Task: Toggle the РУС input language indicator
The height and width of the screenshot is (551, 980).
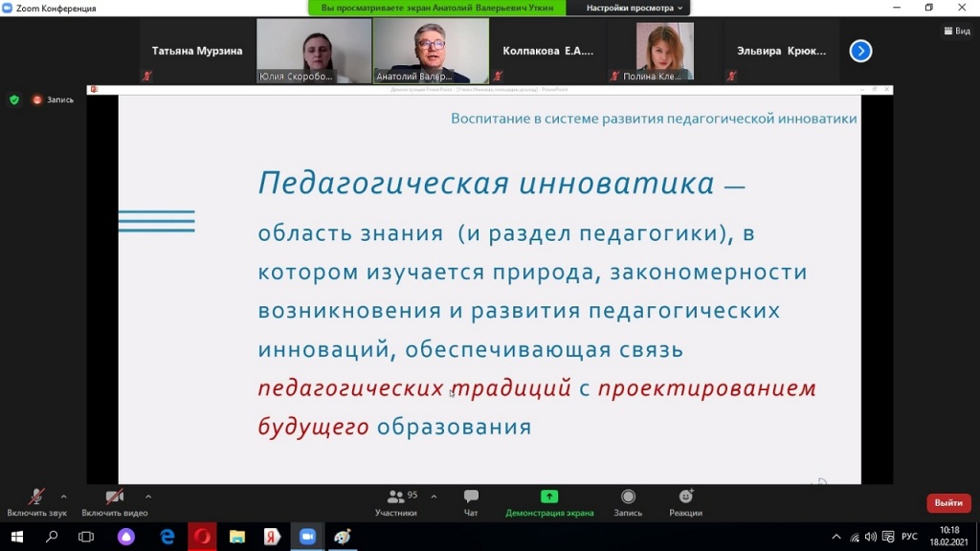Action: coord(909,537)
